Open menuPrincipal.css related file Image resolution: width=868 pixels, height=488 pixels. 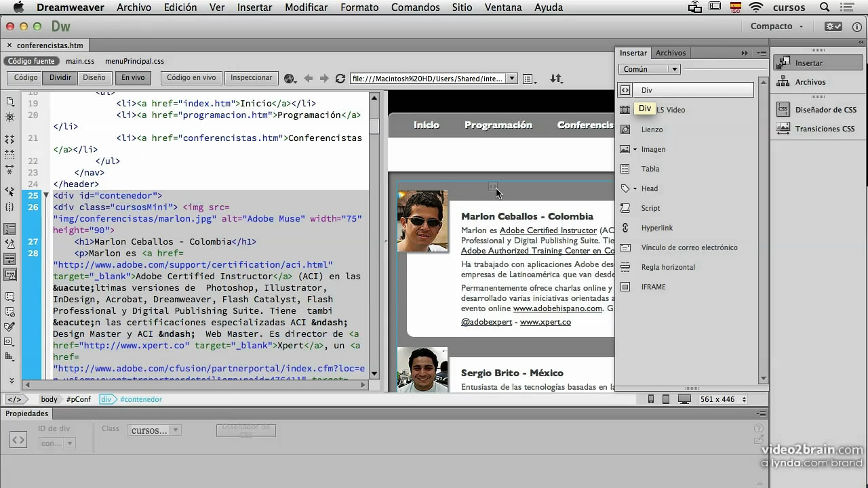(x=134, y=61)
